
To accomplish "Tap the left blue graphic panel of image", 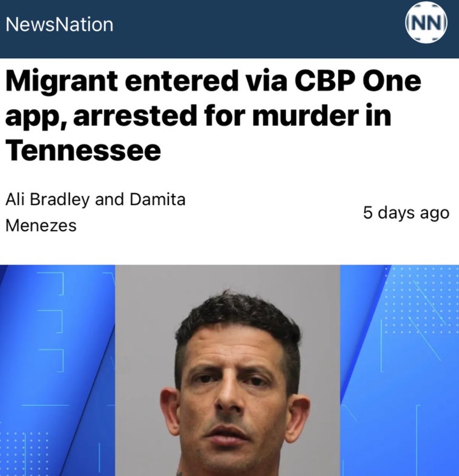I will click(58, 370).
